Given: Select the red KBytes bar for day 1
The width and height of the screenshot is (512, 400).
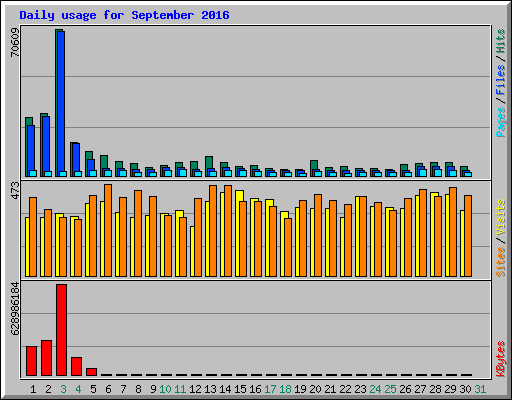Looking at the screenshot, I should [31, 361].
